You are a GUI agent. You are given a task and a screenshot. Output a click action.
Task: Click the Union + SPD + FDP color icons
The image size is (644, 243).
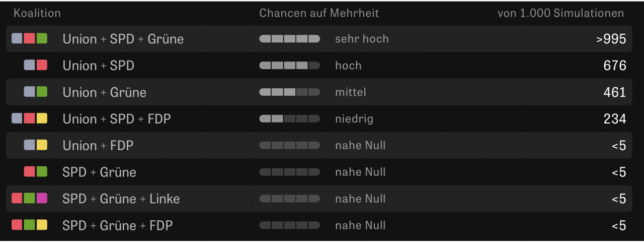tap(29, 118)
